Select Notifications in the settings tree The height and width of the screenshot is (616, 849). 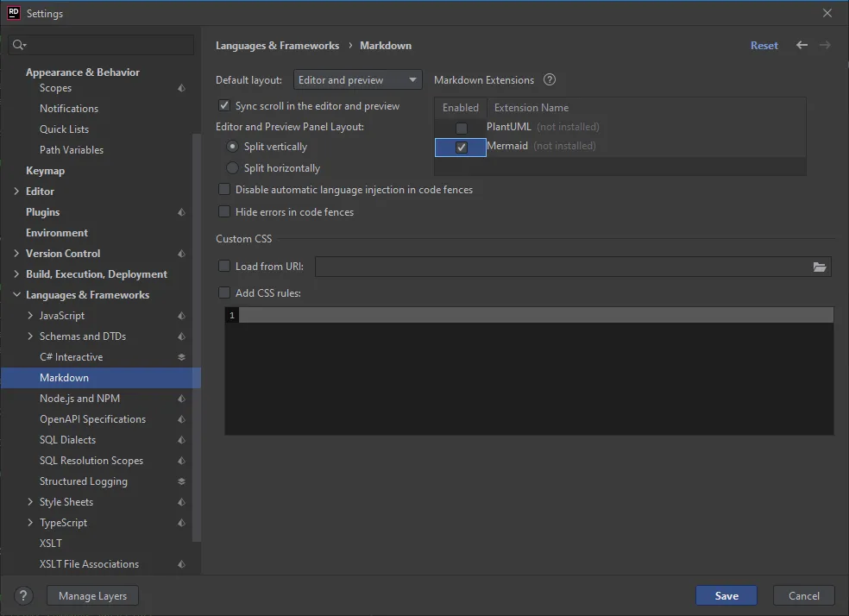click(69, 108)
